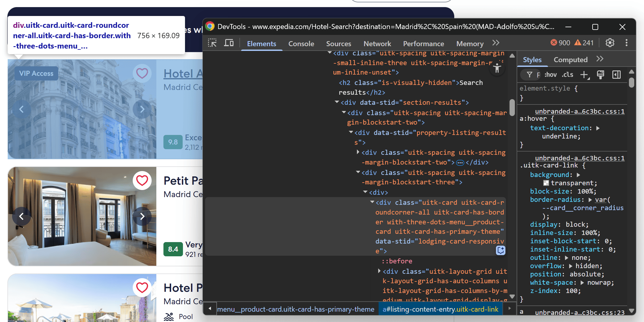The image size is (644, 322).
Task: Open the Computed styles tab
Action: [x=570, y=59]
